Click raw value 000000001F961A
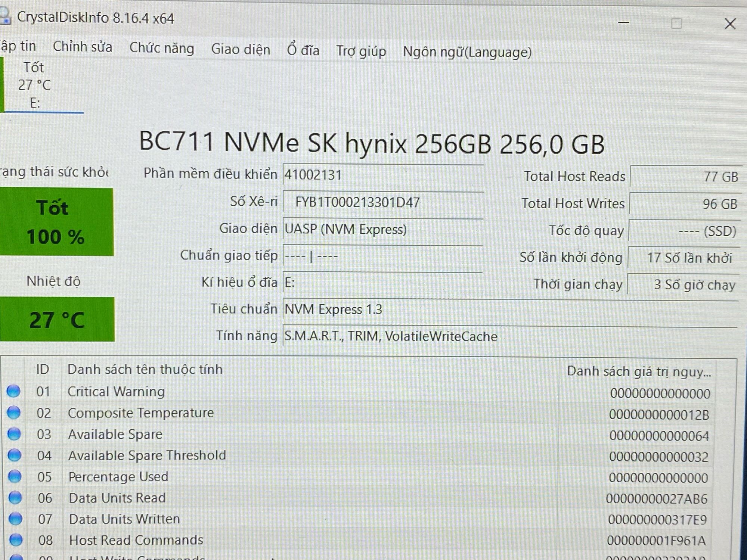Image resolution: width=747 pixels, height=560 pixels. [x=656, y=541]
